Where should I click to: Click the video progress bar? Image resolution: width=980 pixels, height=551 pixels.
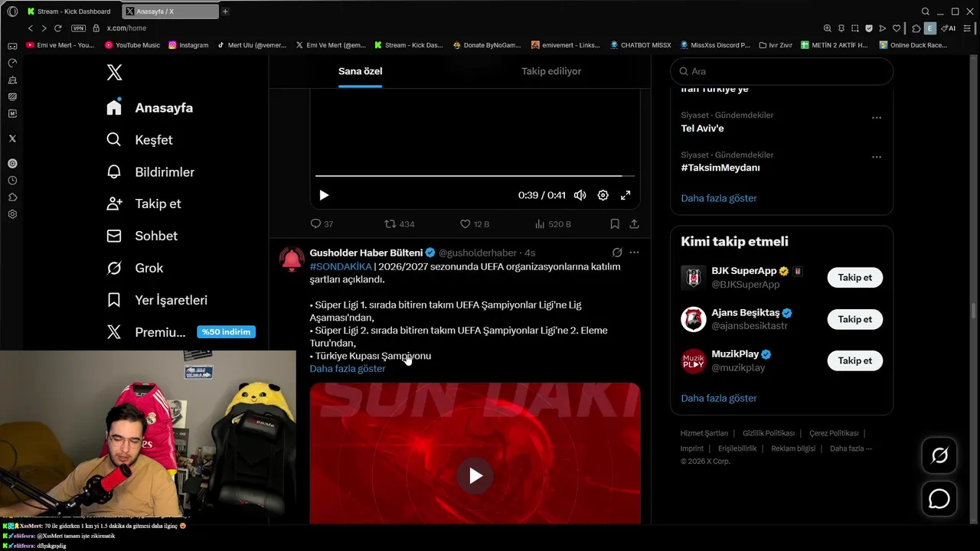coord(475,176)
